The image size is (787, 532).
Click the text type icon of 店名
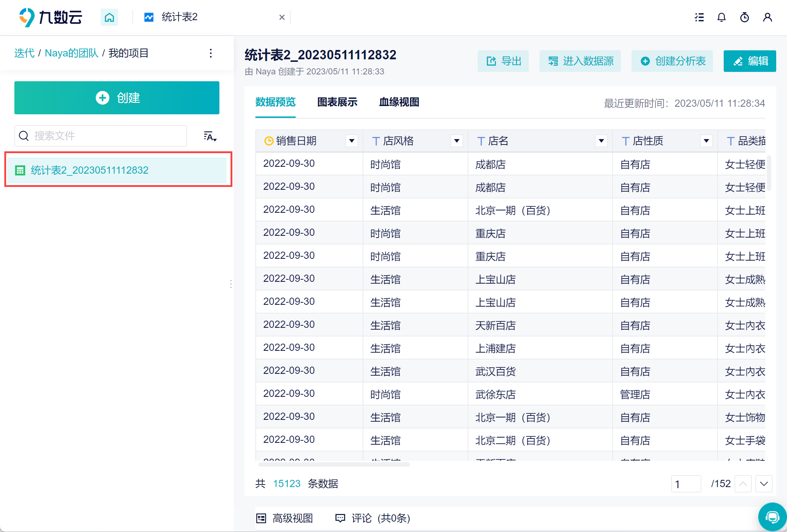coord(481,141)
